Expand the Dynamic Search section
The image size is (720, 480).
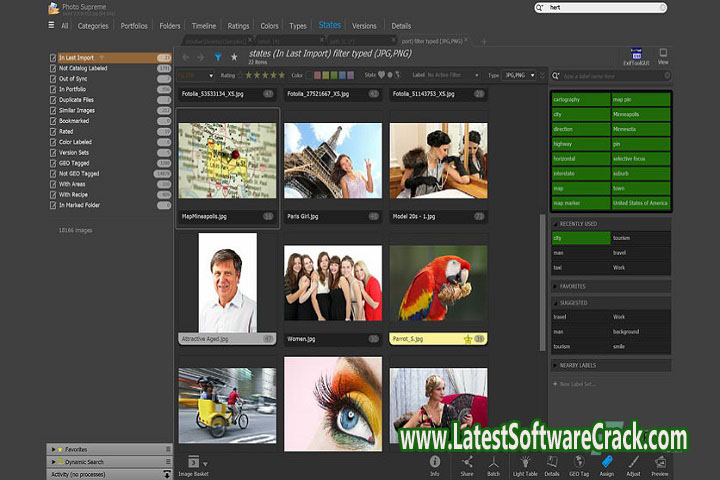(x=54, y=462)
